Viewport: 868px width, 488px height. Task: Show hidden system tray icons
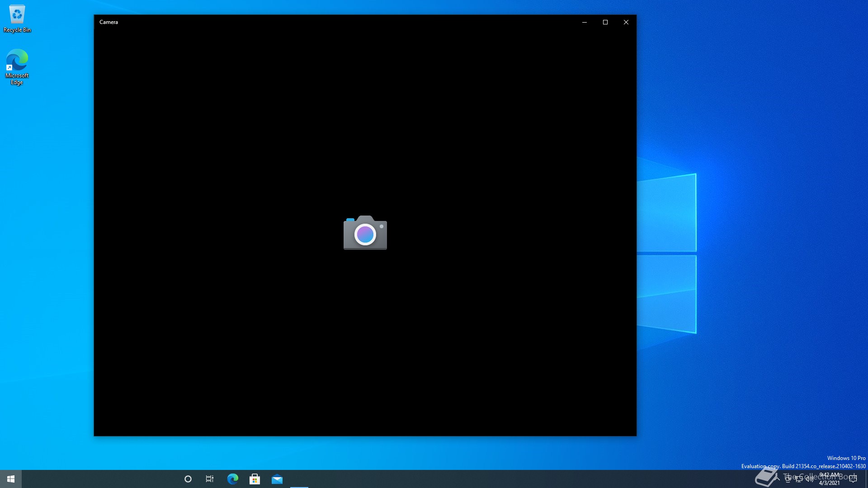tap(777, 479)
